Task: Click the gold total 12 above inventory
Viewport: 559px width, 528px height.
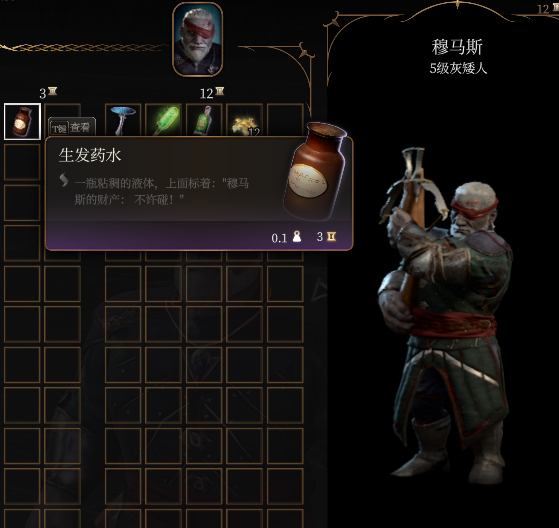Action: (x=212, y=93)
